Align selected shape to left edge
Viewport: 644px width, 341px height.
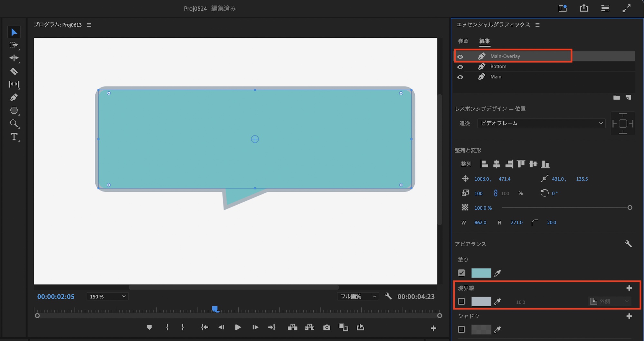[484, 164]
